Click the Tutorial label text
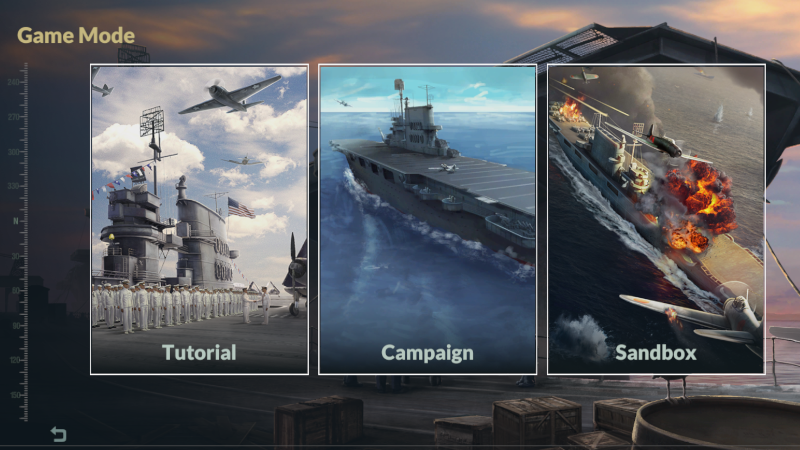Screen dimensions: 800x450 pyautogui.click(x=199, y=353)
